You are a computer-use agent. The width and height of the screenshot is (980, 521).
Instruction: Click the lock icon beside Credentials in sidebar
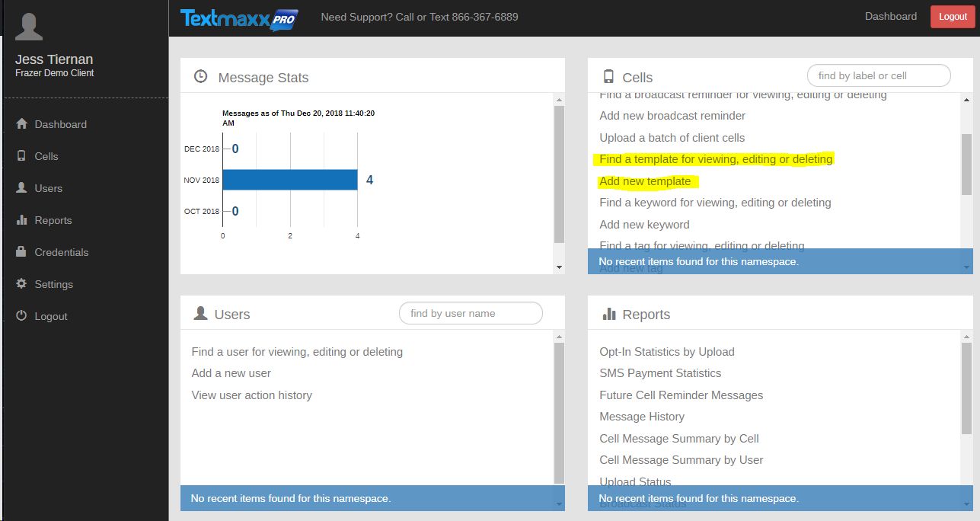[x=21, y=252]
